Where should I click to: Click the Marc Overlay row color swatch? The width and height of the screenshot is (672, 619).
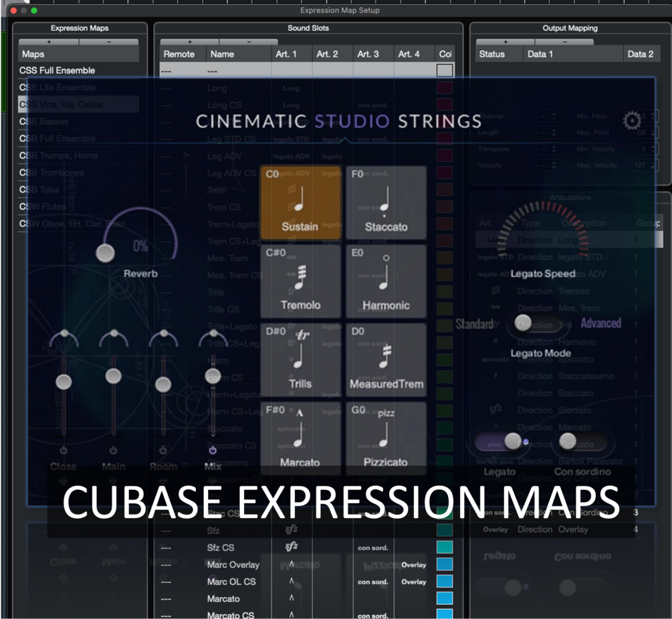[x=445, y=565]
